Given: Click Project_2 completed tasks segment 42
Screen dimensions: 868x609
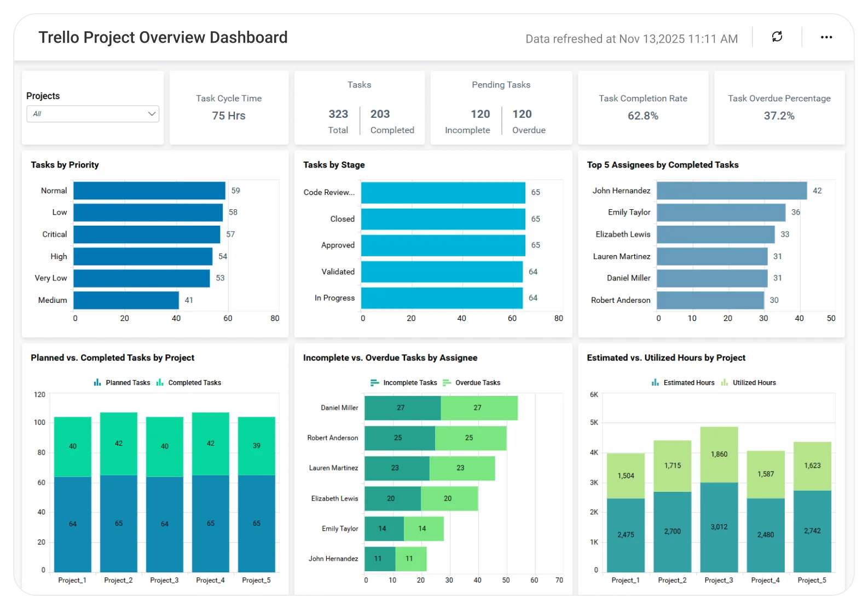Looking at the screenshot, I should click(x=119, y=444).
